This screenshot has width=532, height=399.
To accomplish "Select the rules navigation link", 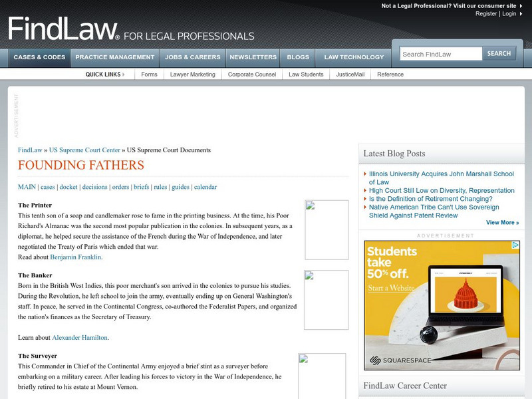I will point(160,187).
